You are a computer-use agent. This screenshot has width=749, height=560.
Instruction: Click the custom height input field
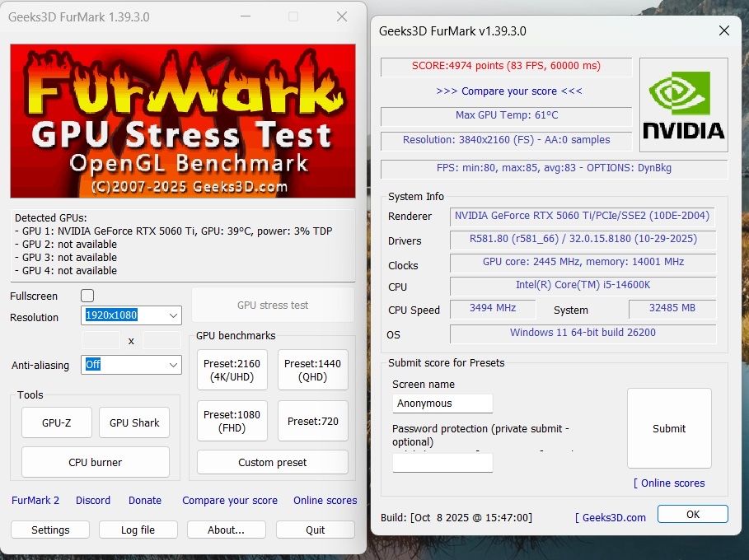click(162, 341)
